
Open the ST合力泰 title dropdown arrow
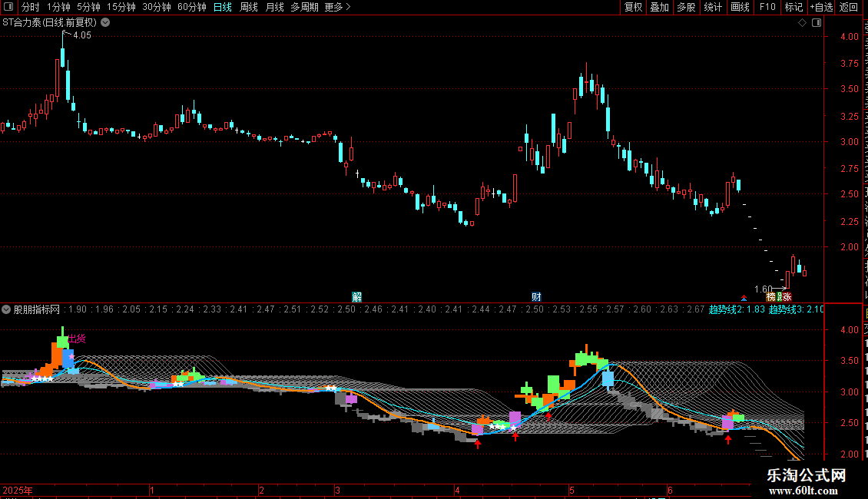tap(105, 23)
